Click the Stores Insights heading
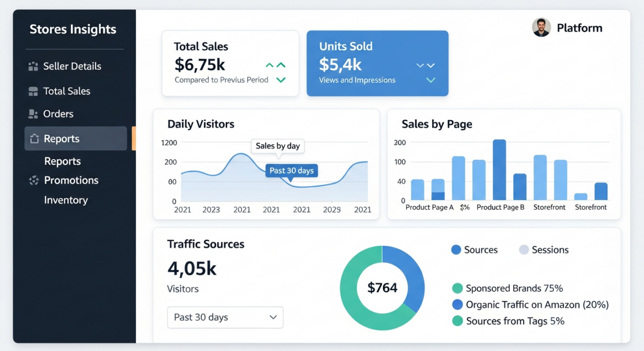 [73, 29]
